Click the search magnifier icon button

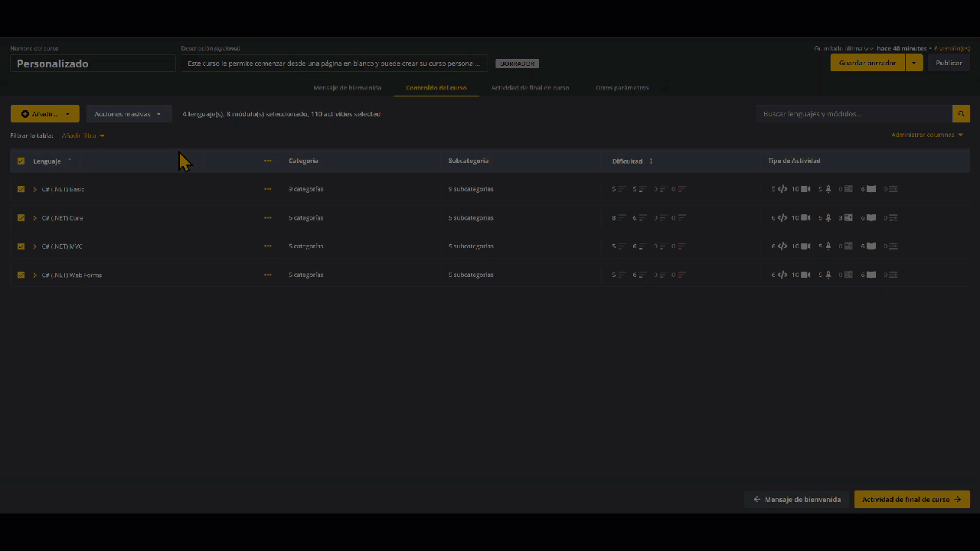961,114
